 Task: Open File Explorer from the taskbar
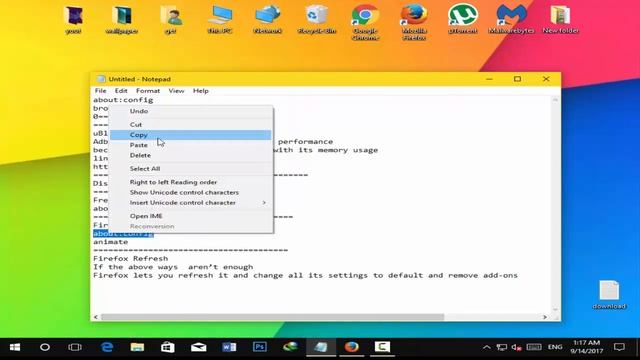pos(137,347)
